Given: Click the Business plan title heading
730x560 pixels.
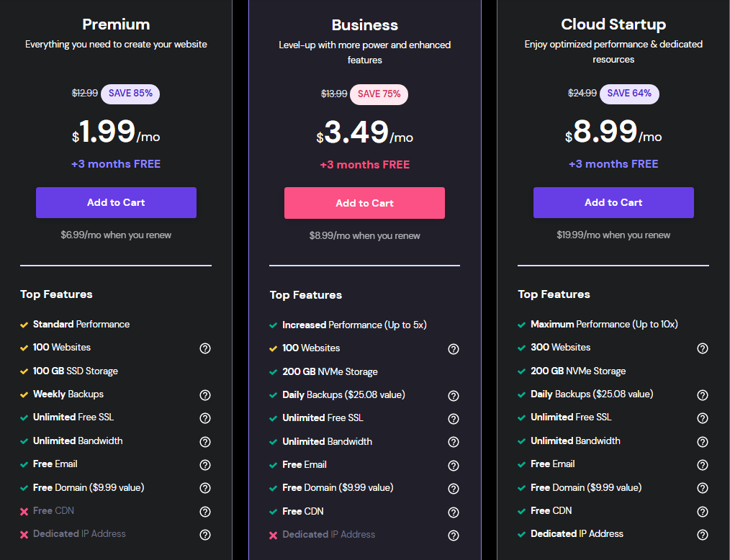Looking at the screenshot, I should point(364,25).
